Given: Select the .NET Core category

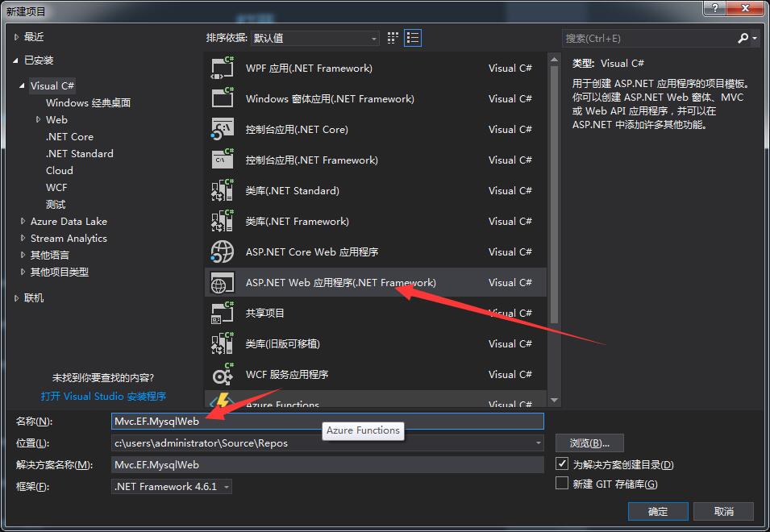Looking at the screenshot, I should [x=69, y=136].
